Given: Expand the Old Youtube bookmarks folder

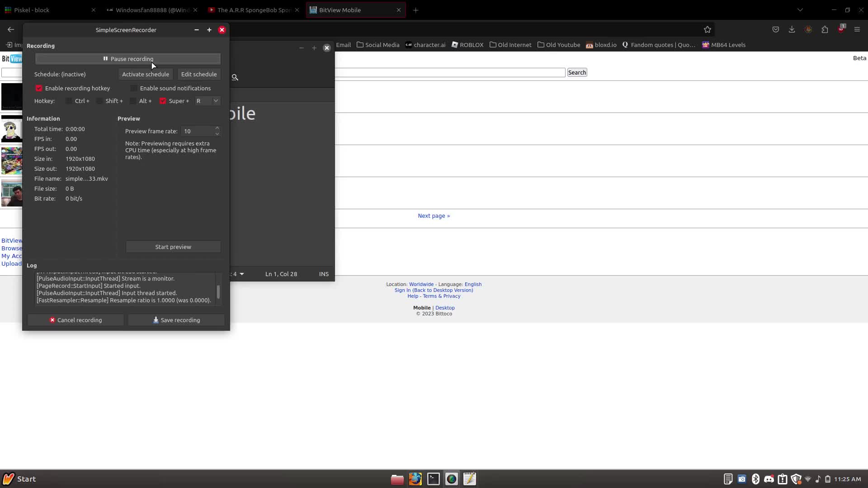Looking at the screenshot, I should coord(559,45).
